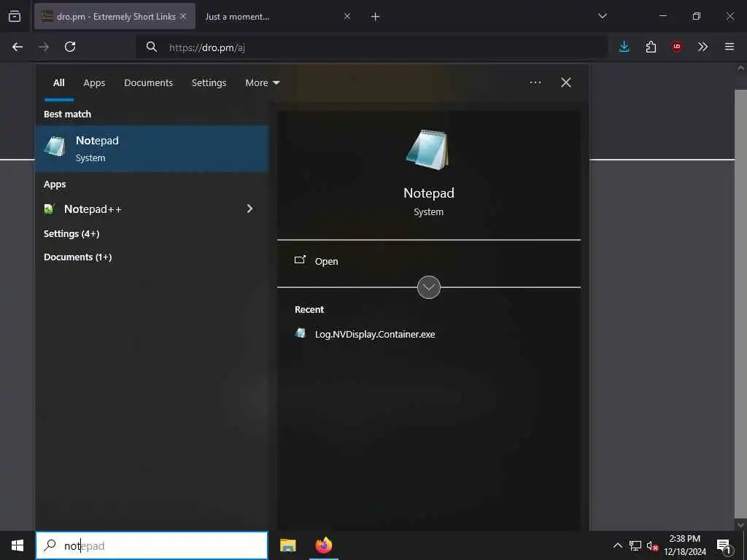The image size is (747, 560).
Task: Open the list all tabs dropdown arrow
Action: pyautogui.click(x=603, y=16)
